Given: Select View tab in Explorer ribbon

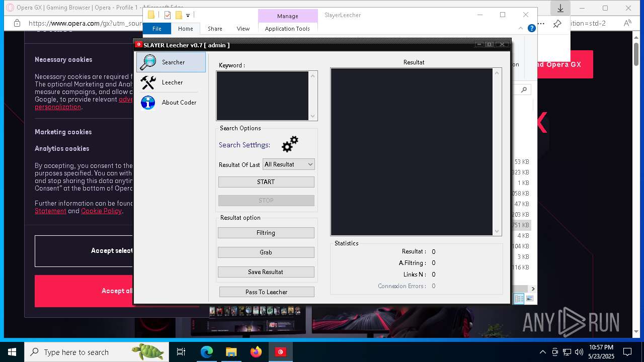Looking at the screenshot, I should [x=243, y=29].
